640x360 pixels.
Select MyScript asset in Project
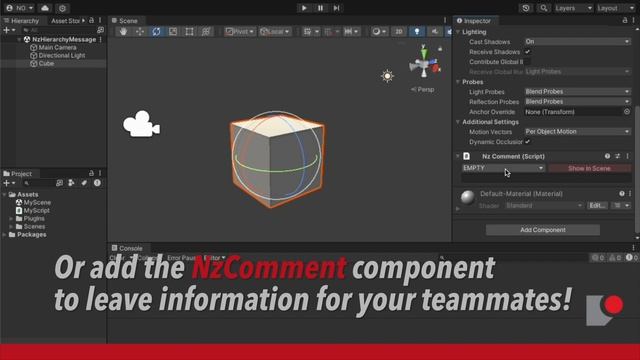pos(33,211)
